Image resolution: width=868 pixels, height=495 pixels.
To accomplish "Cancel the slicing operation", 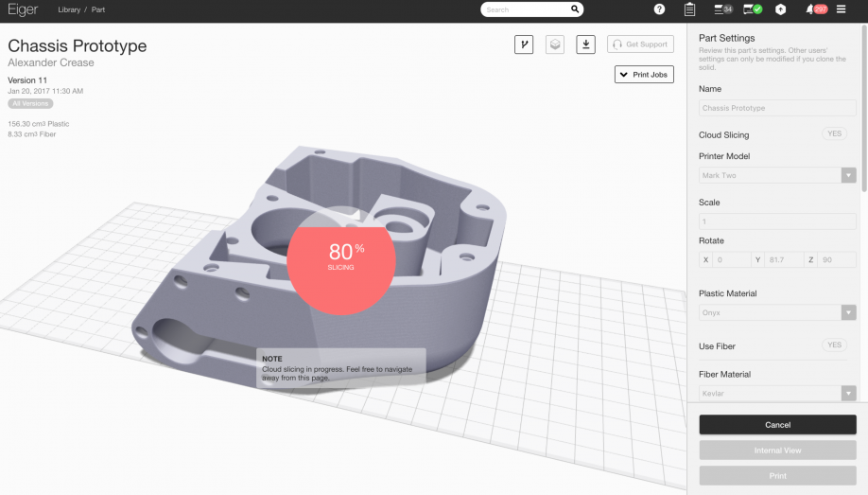I will pos(777,425).
